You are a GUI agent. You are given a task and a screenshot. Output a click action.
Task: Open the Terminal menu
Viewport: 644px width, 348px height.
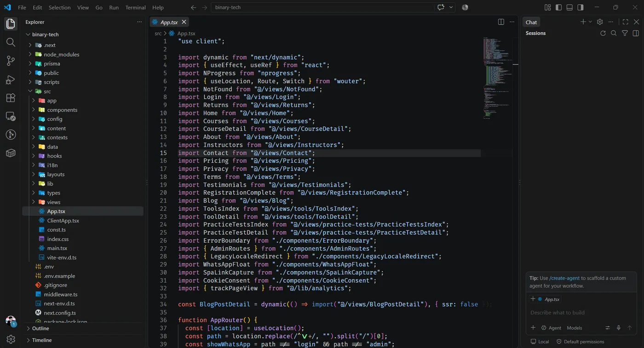[x=135, y=7]
